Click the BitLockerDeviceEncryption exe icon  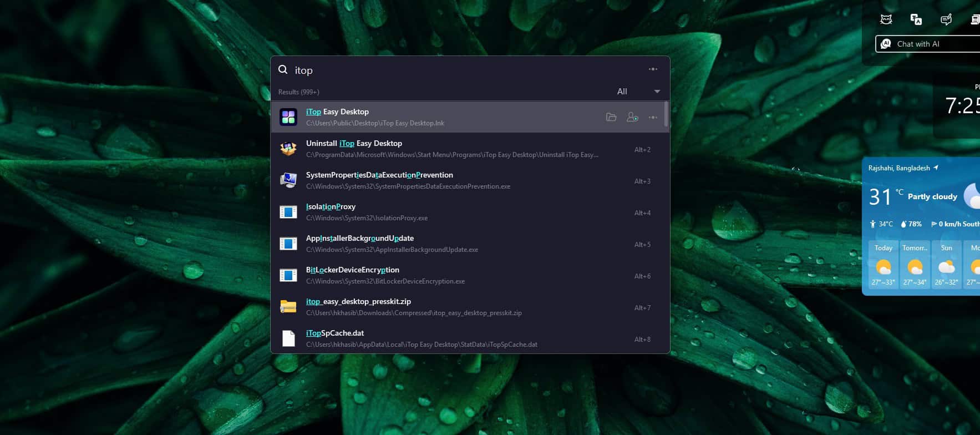pyautogui.click(x=288, y=275)
